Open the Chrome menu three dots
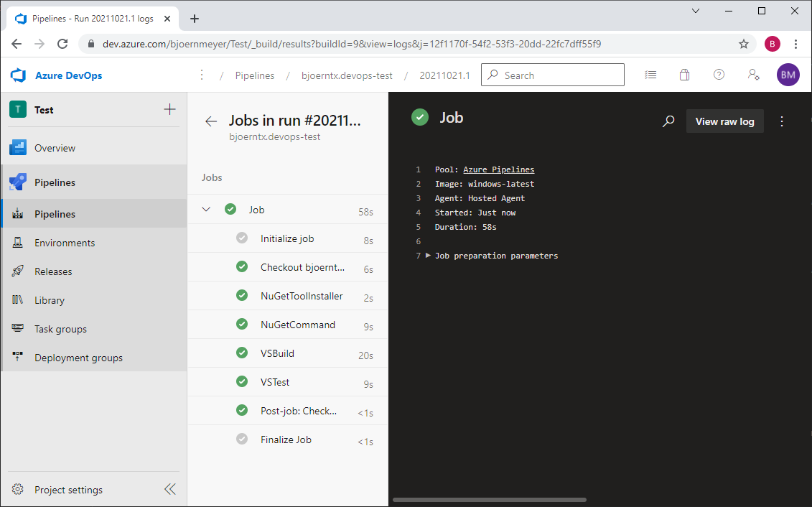 (796, 44)
